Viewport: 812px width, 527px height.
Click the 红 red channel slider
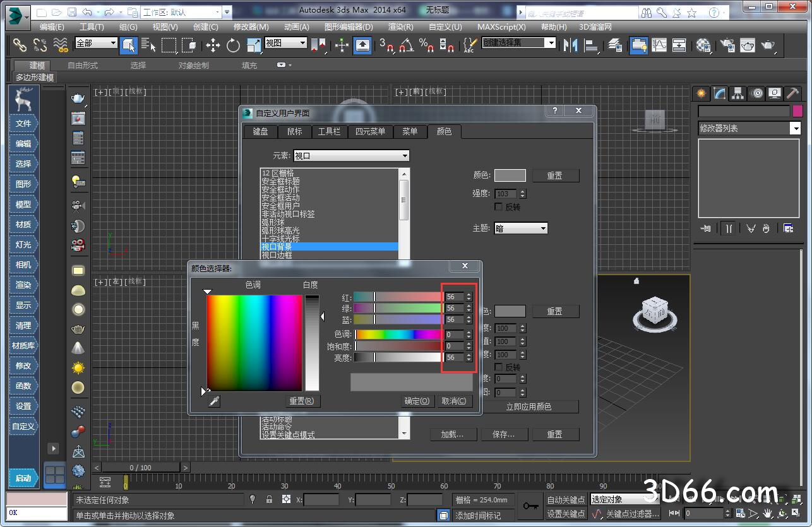pos(398,297)
